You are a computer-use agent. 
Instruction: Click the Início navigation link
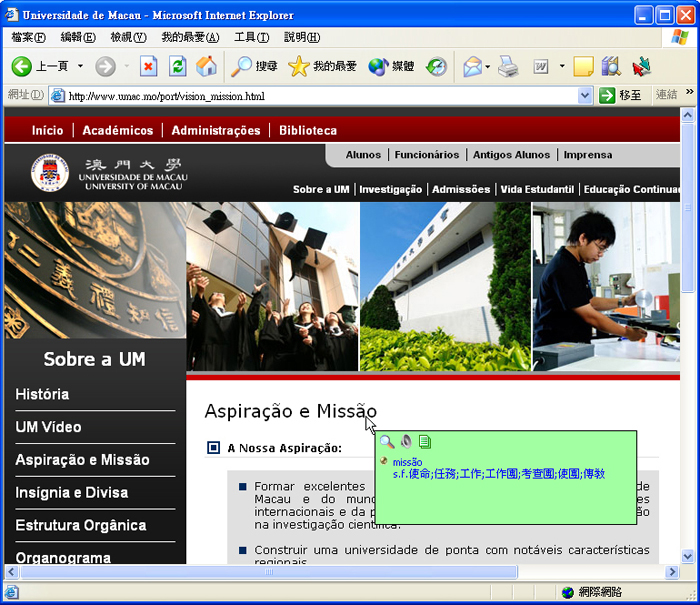pyautogui.click(x=47, y=130)
